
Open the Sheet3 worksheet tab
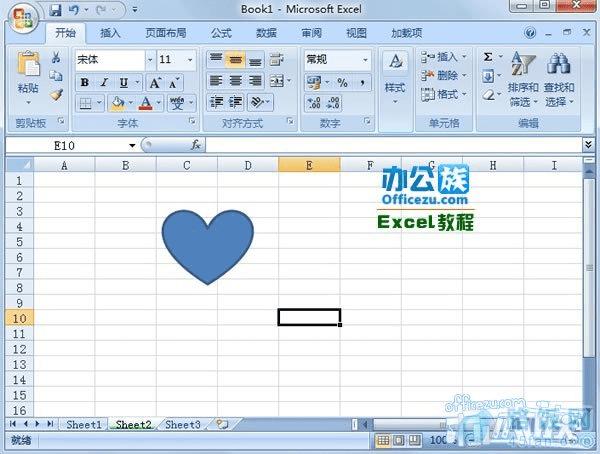[183, 425]
